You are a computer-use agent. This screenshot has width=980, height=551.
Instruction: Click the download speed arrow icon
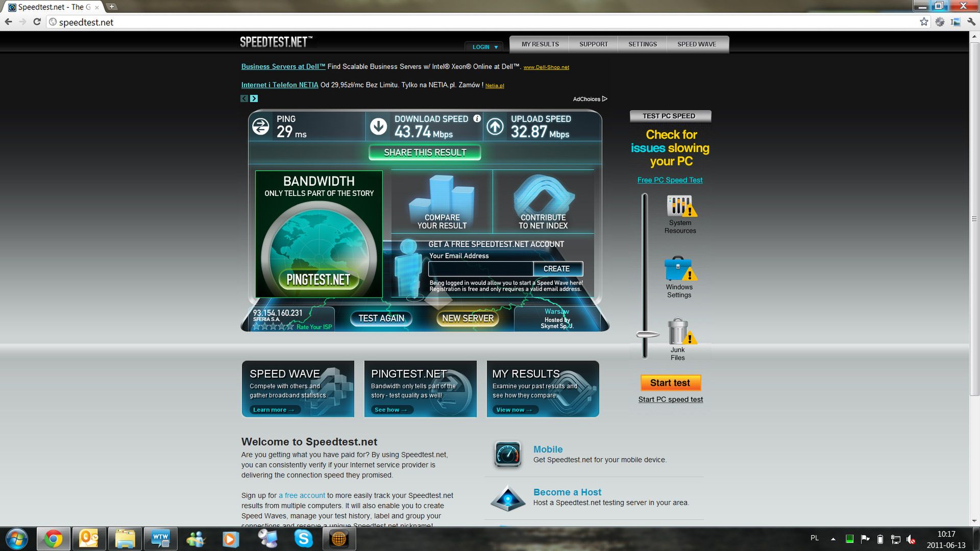(x=378, y=127)
